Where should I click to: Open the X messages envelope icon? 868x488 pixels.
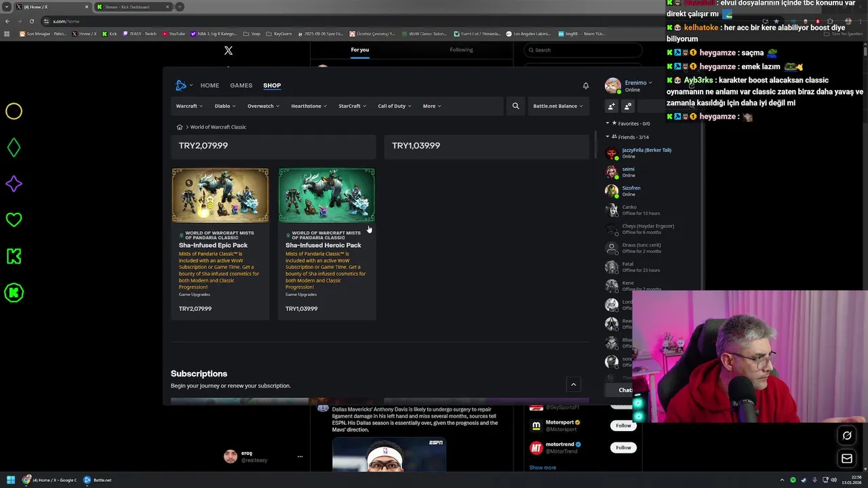click(847, 459)
